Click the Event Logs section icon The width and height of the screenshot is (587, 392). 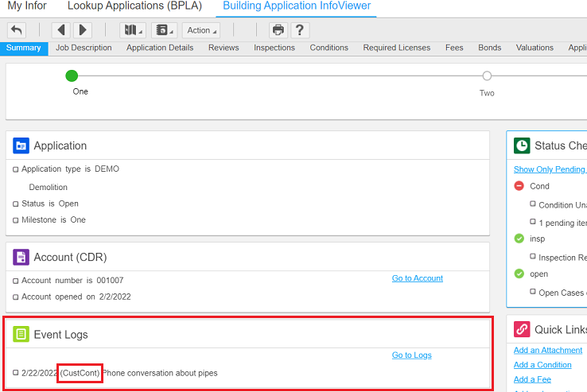[x=21, y=334]
